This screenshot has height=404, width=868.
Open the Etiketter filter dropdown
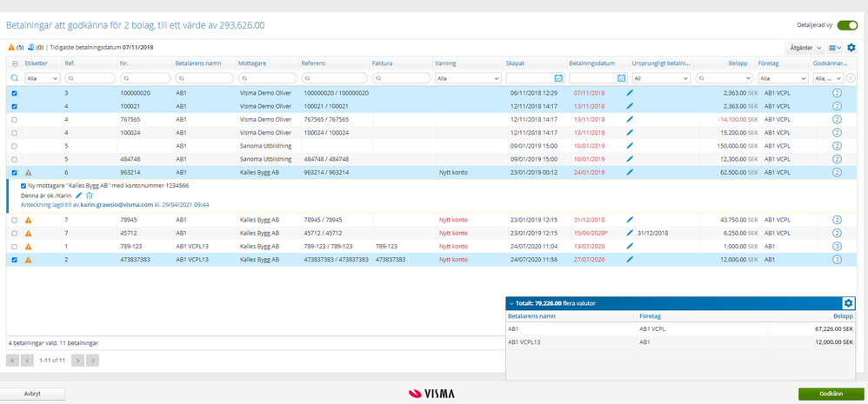click(42, 78)
